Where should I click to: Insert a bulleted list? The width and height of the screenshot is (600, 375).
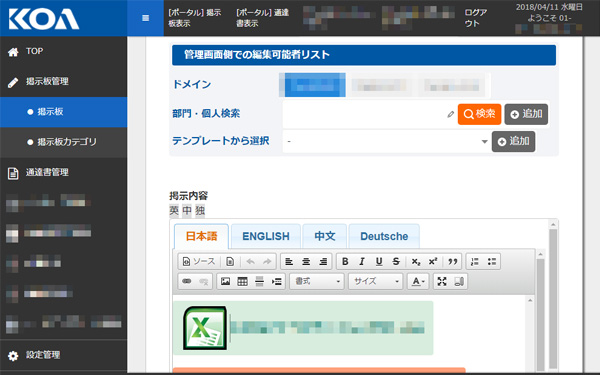tap(492, 262)
